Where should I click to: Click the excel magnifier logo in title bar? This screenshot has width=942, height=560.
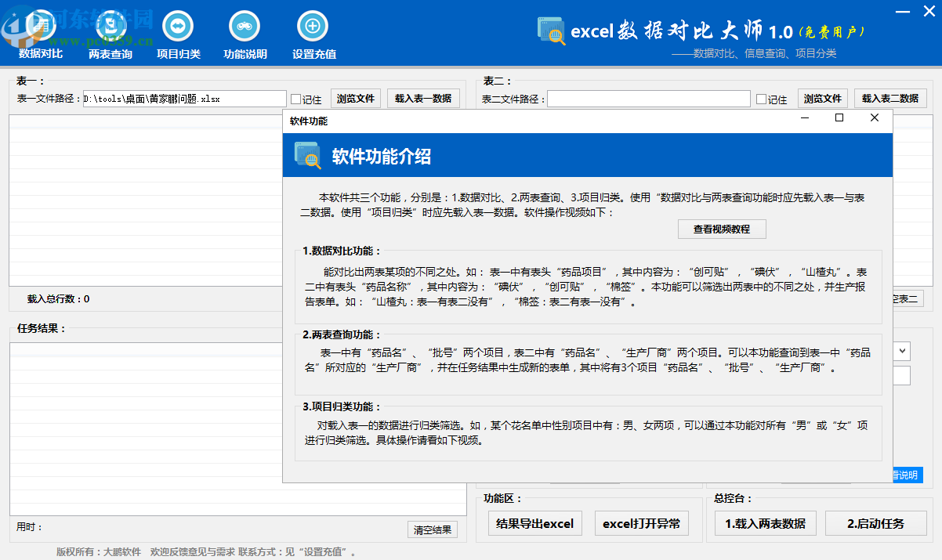[551, 31]
